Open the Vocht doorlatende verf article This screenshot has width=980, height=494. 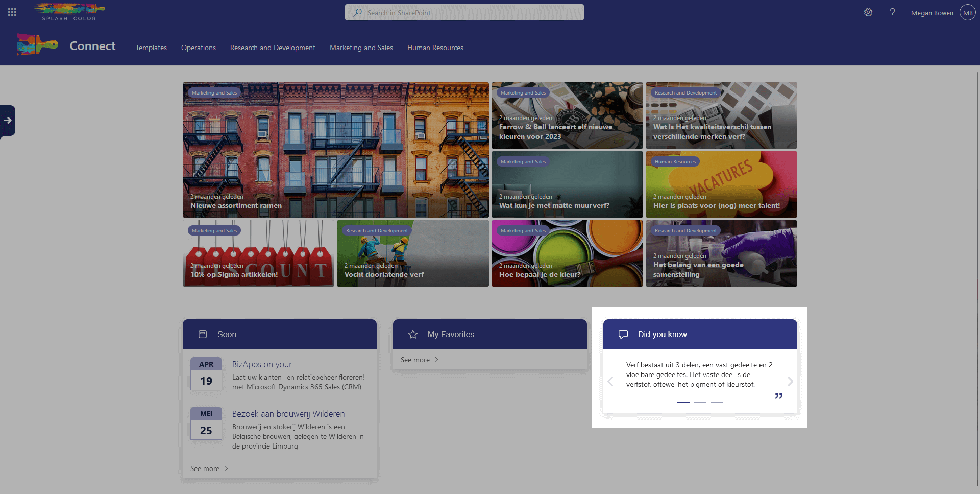413,253
